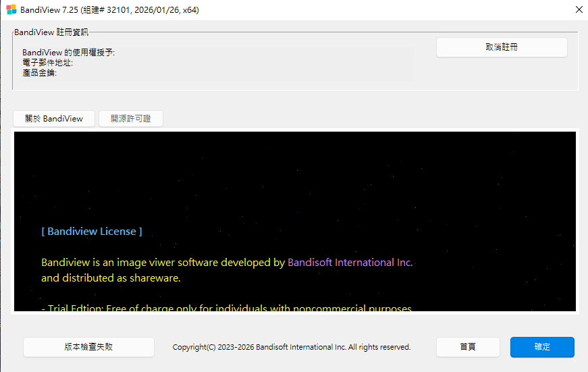Open the 首頁 homepage button
This screenshot has width=588, height=372.
[468, 347]
